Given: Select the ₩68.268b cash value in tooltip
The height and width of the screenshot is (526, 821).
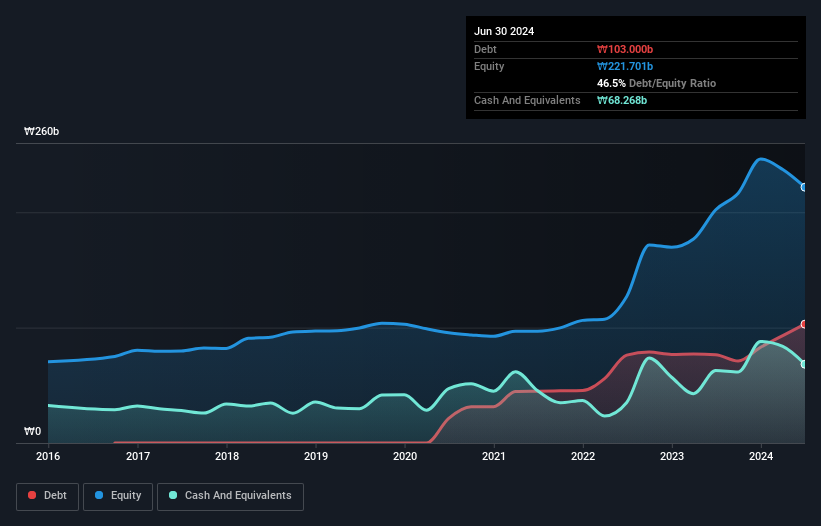Looking at the screenshot, I should click(622, 100).
